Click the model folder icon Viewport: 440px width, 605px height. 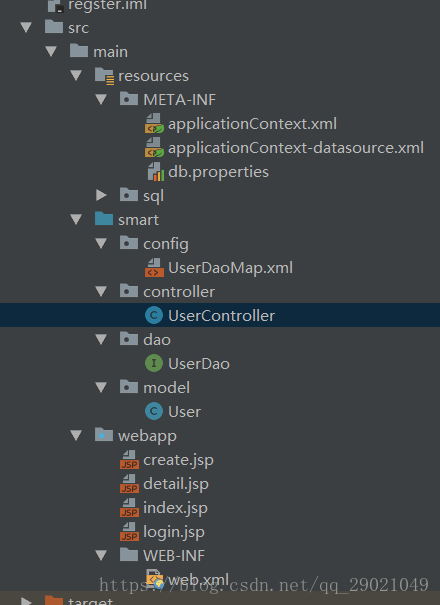click(129, 387)
